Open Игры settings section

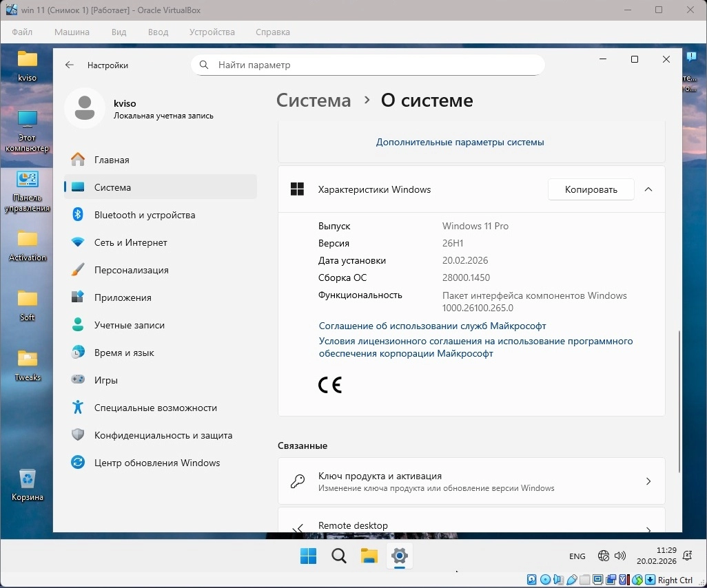105,380
